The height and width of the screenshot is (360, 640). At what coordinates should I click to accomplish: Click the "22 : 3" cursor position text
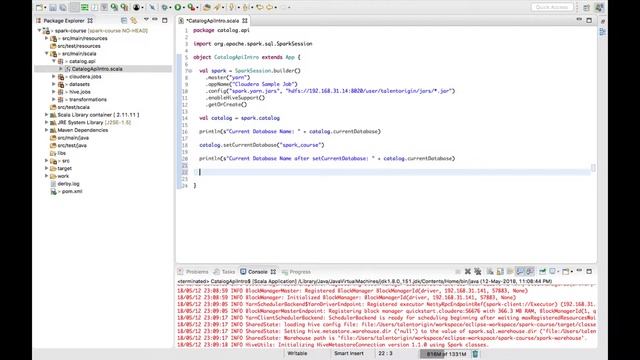[385, 353]
